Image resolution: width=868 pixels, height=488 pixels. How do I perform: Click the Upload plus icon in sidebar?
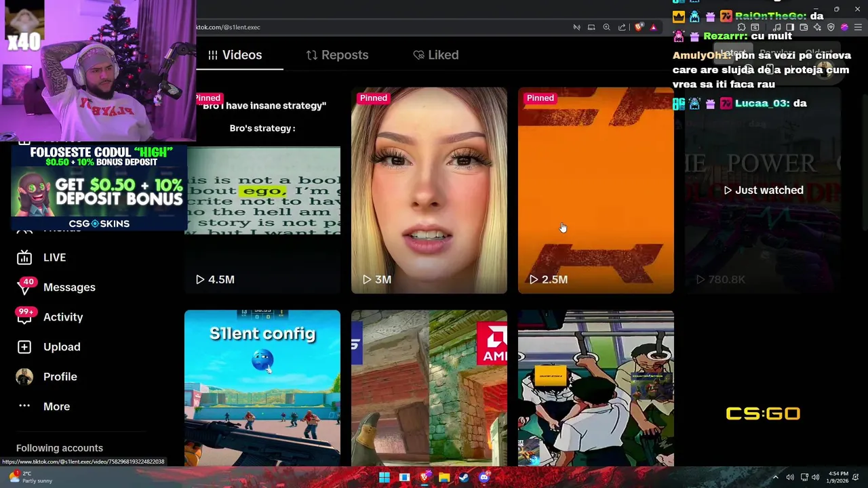coord(24,347)
